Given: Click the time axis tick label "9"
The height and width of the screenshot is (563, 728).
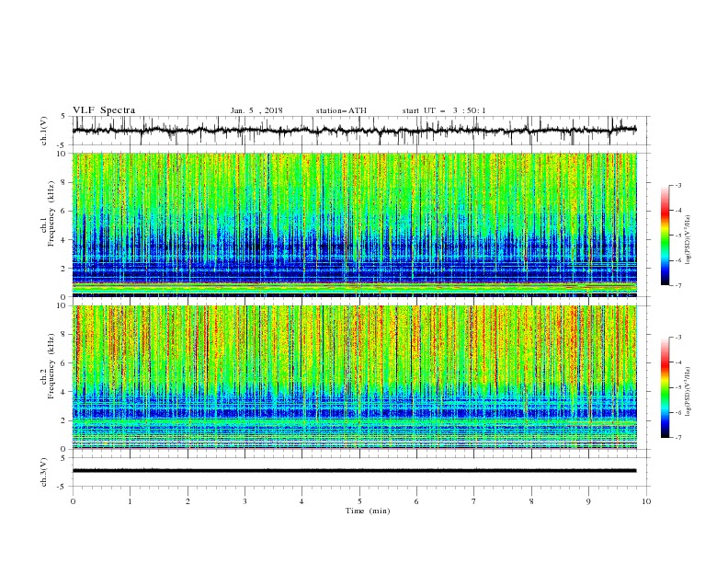Looking at the screenshot, I should [588, 501].
